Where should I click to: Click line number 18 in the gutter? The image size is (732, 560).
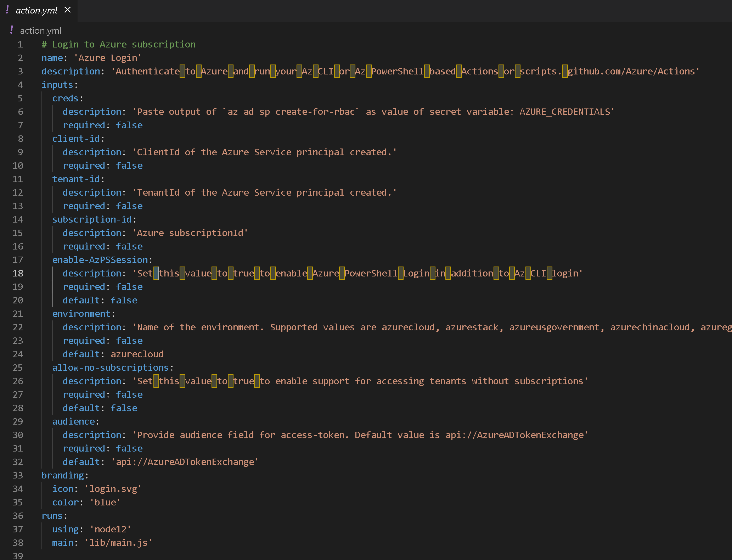[x=18, y=273]
